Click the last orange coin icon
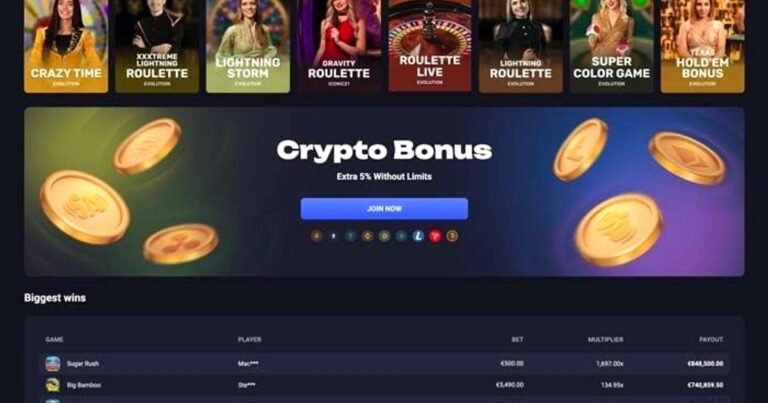768x403 pixels. coord(452,236)
